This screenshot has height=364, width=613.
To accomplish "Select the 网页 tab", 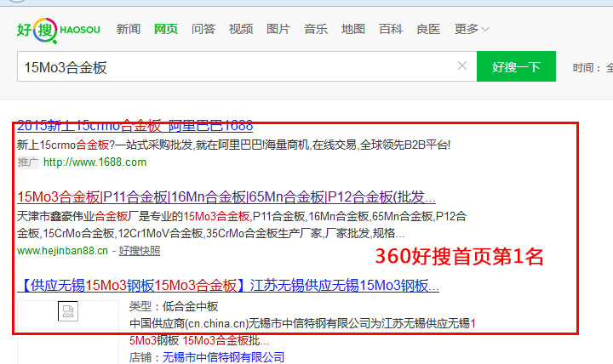I will click(x=166, y=29).
